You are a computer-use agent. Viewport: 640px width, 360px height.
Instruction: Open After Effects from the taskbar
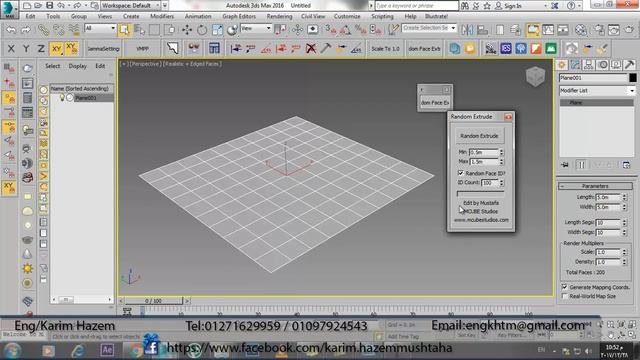click(x=107, y=350)
